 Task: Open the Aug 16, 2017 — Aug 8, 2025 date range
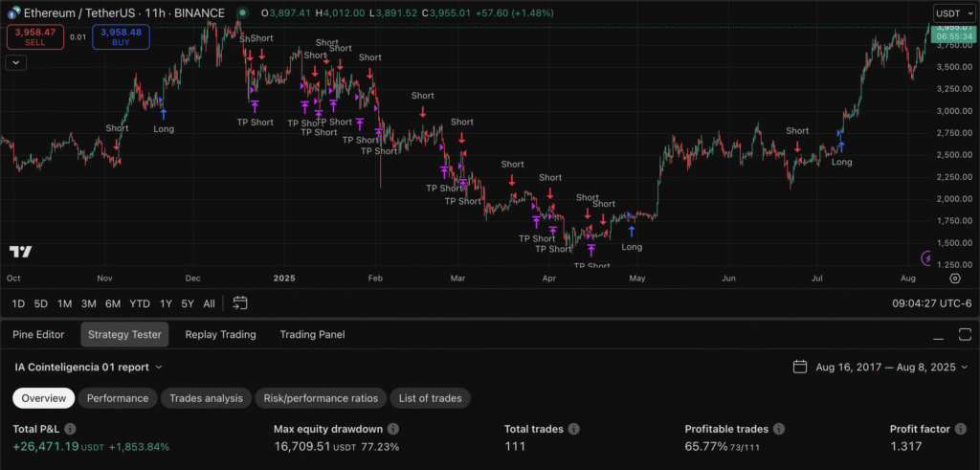[882, 367]
